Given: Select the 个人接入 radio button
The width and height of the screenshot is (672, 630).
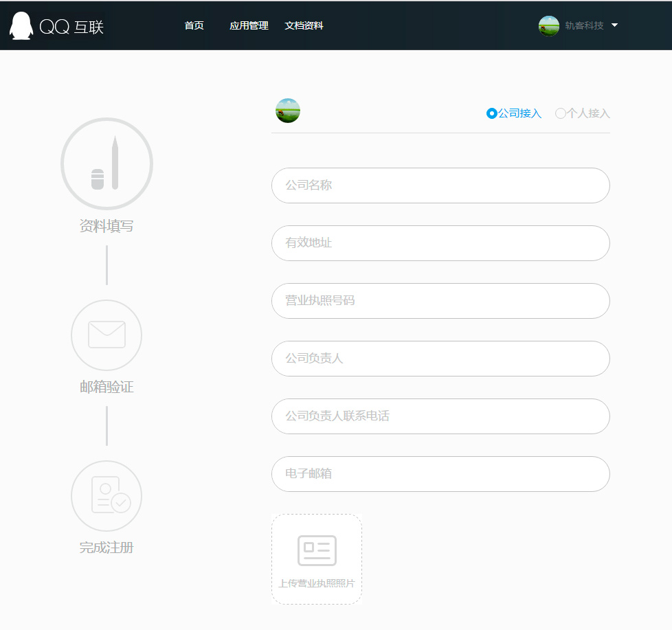Looking at the screenshot, I should (x=561, y=113).
